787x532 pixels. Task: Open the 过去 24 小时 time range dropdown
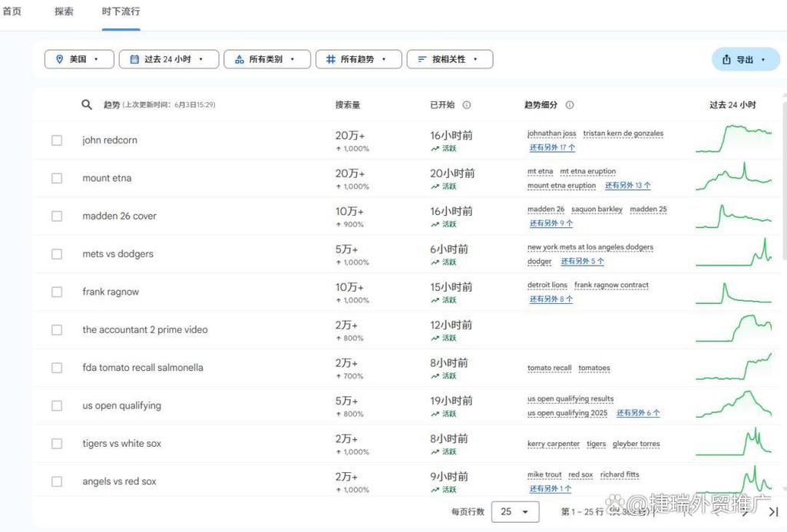tap(169, 59)
